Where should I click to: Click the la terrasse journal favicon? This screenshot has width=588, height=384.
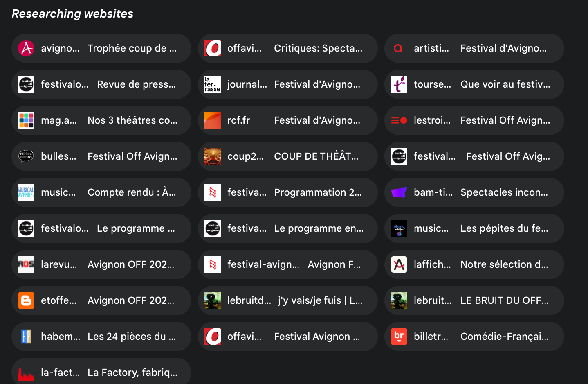213,84
